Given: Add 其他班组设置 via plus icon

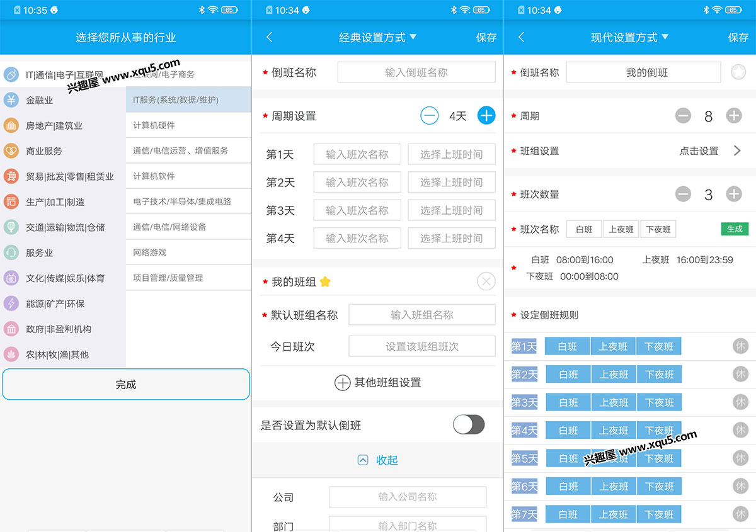Looking at the screenshot, I should click(342, 382).
